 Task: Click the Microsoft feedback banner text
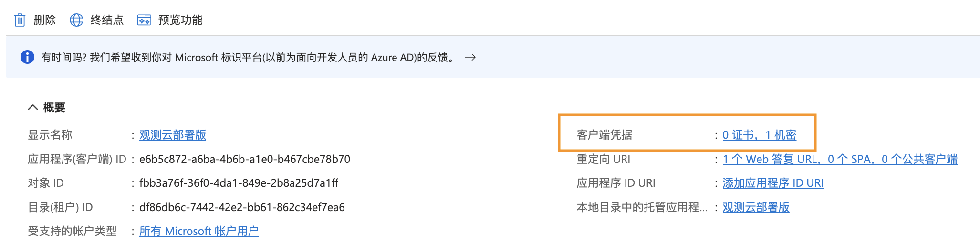click(x=249, y=57)
